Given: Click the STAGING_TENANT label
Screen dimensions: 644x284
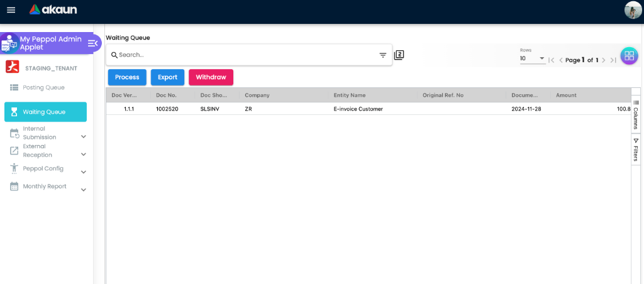Looking at the screenshot, I should (x=52, y=68).
